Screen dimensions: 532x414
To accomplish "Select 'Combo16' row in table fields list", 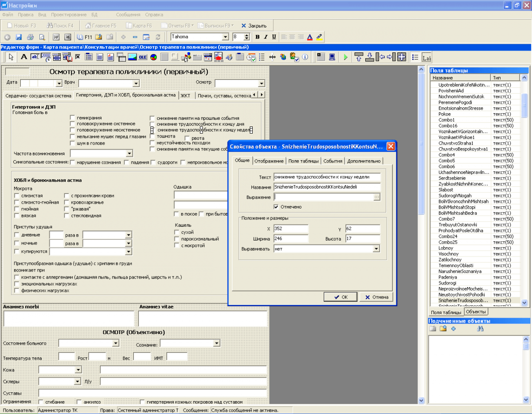I will pos(475,126).
